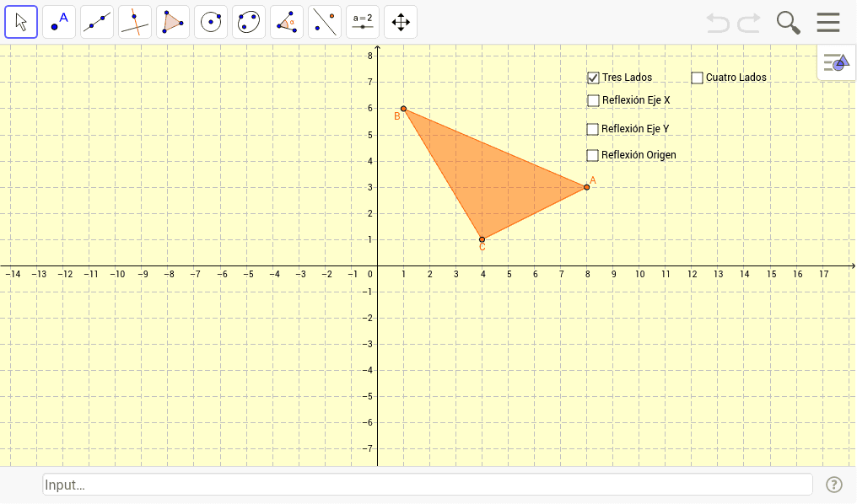Viewport: 857px width, 504px height.
Task: Click the y-axis label '−7'
Action: coord(367,448)
